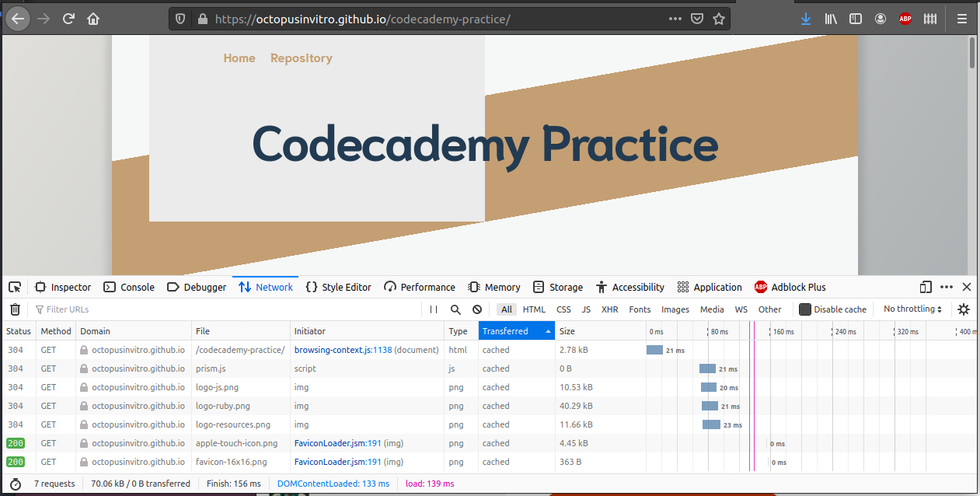Viewport: 980px width, 496px height.
Task: Filter requests by CSS
Action: [x=563, y=309]
